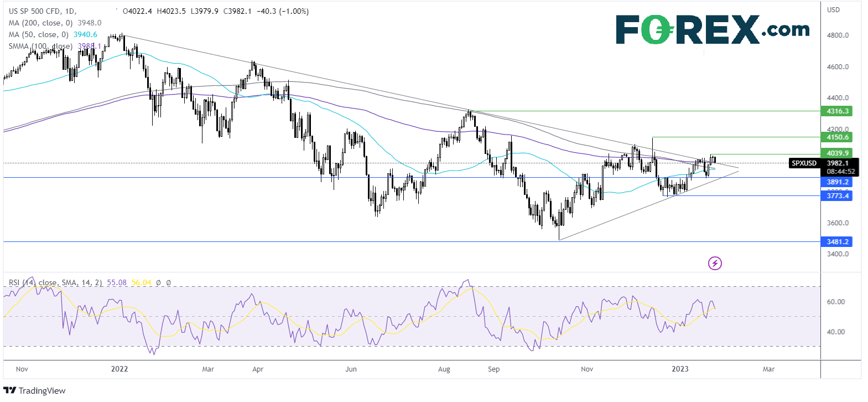
Task: Click the 3891.2 blue price label
Action: [x=838, y=182]
